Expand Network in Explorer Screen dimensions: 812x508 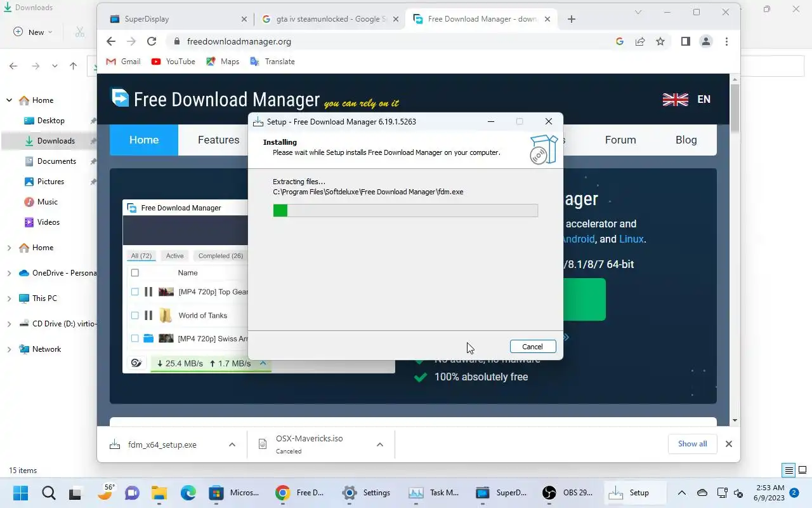click(10, 349)
